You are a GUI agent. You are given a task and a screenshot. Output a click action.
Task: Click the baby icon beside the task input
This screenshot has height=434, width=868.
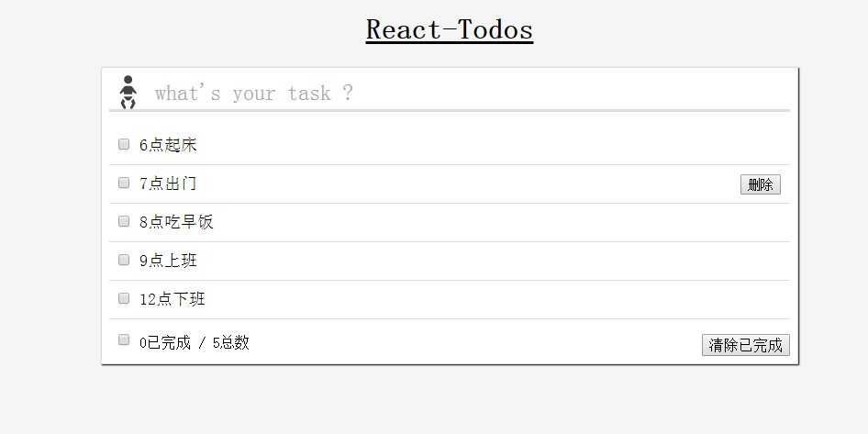tap(128, 92)
